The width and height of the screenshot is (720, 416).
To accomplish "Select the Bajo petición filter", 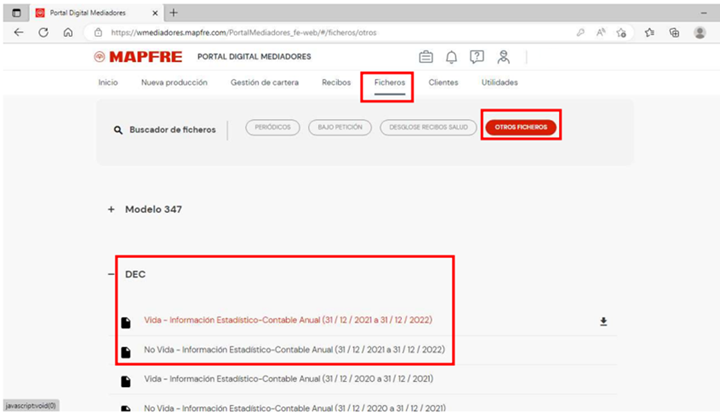I will pos(340,128).
